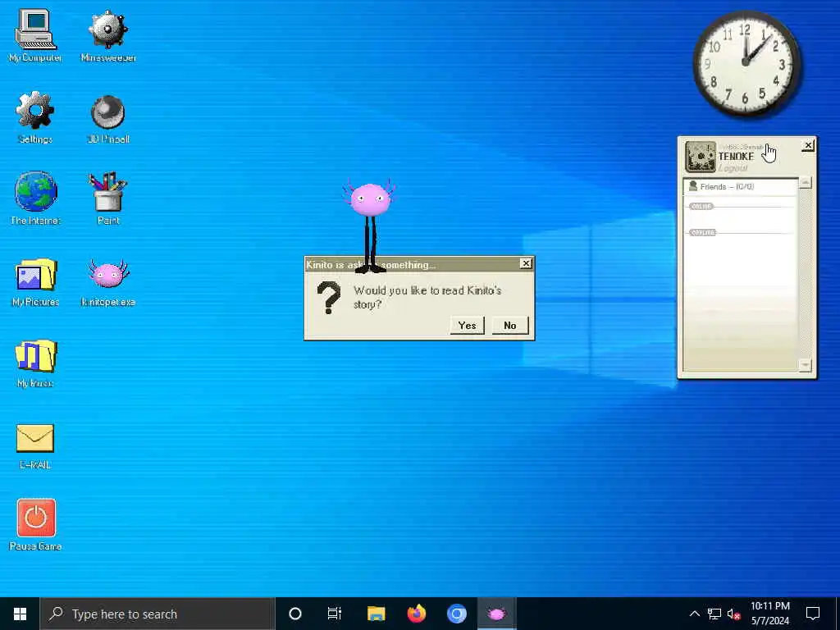Open File Explorer from the taskbar
This screenshot has height=630, width=840.
376,614
